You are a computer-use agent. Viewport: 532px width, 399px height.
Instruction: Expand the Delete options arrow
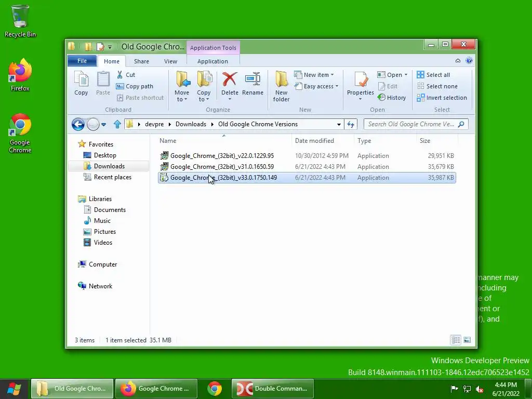pos(230,99)
